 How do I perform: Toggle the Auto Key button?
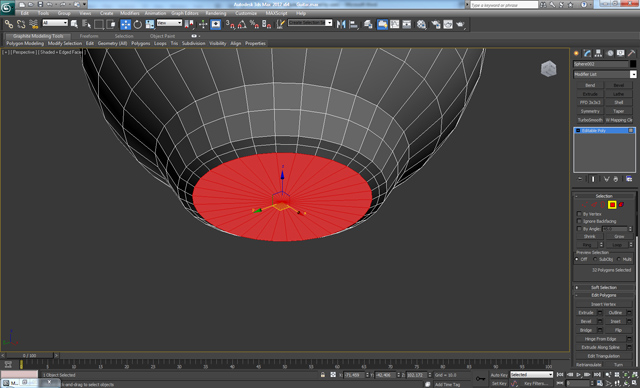pyautogui.click(x=499, y=375)
